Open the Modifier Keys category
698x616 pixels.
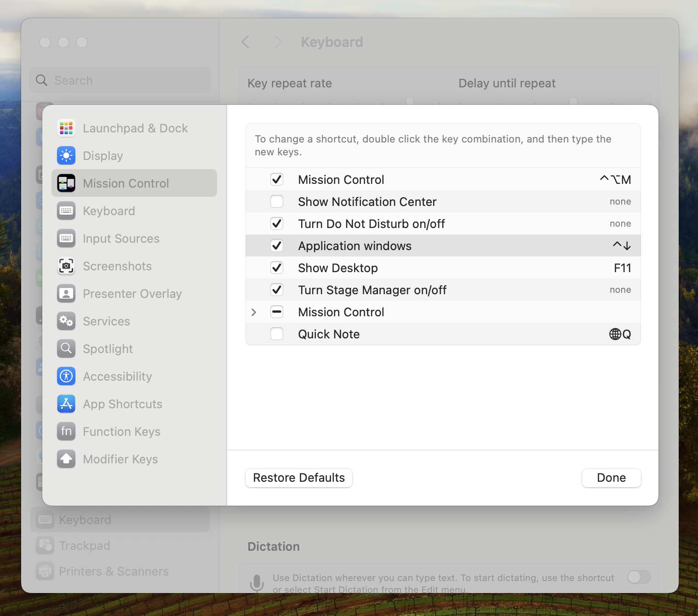coord(134,459)
